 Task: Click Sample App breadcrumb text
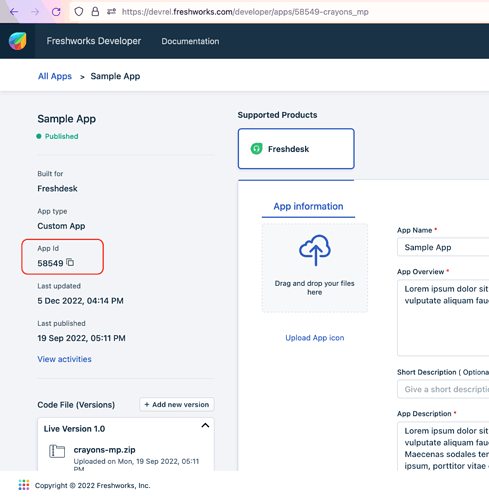coord(115,76)
